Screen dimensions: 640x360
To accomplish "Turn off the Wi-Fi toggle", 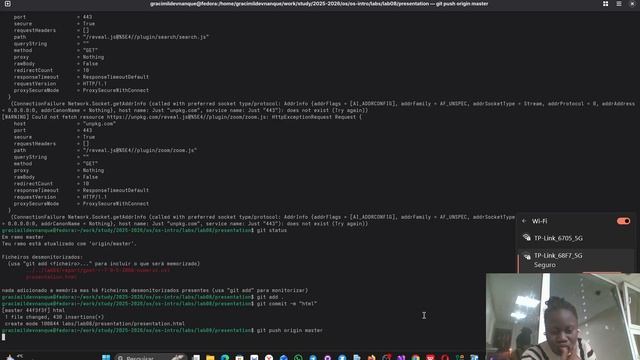I will (623, 221).
